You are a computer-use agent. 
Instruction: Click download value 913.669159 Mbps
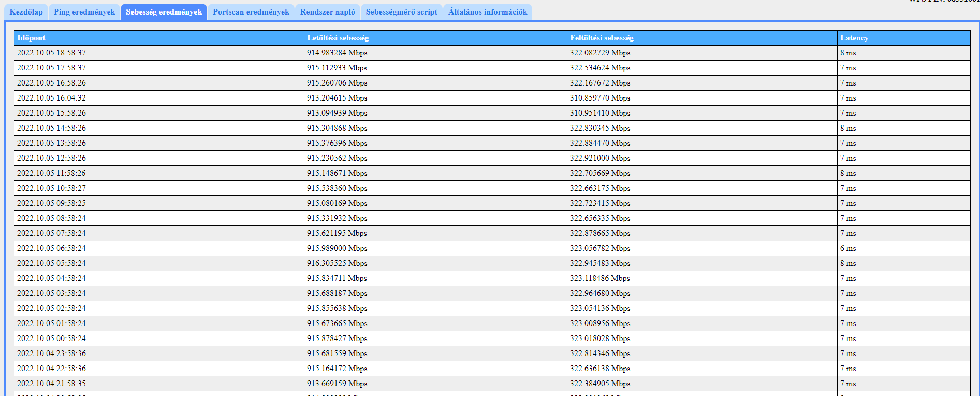pyautogui.click(x=337, y=384)
